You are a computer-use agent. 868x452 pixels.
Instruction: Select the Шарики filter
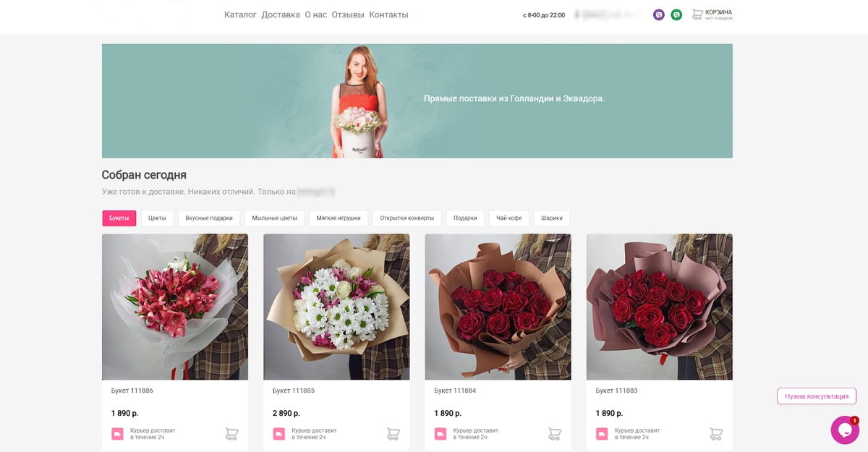point(552,218)
